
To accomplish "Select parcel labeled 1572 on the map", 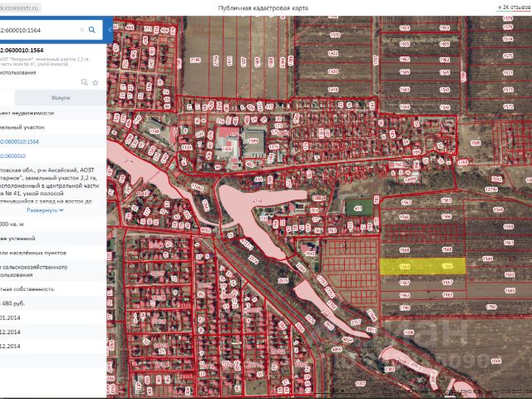I will [x=508, y=106].
